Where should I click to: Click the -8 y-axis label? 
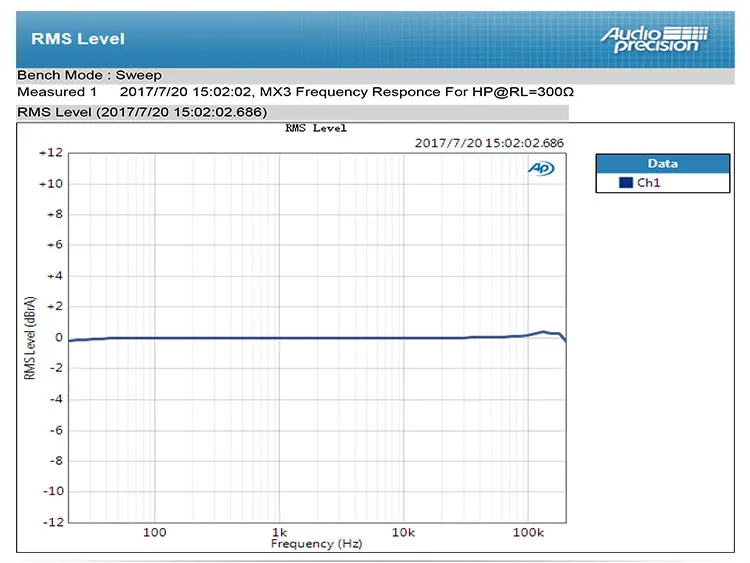56,461
